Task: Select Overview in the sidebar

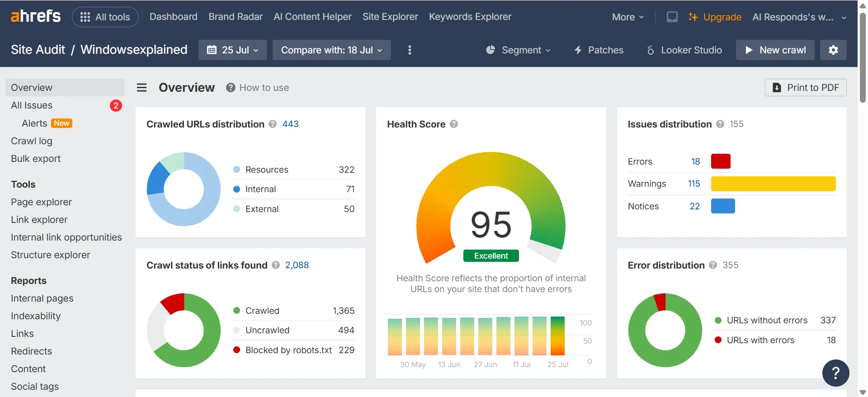Action: point(65,88)
